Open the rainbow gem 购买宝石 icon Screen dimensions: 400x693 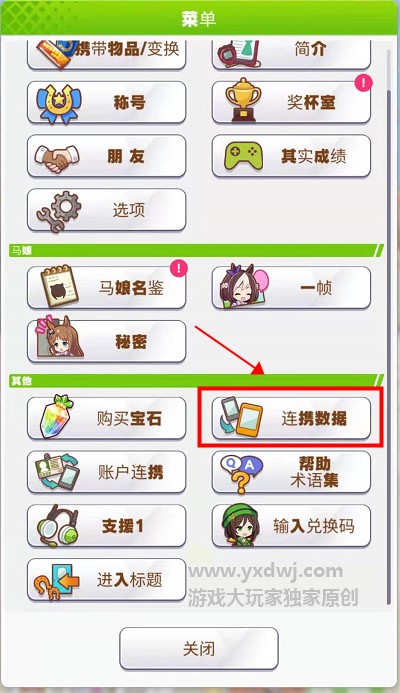click(57, 417)
